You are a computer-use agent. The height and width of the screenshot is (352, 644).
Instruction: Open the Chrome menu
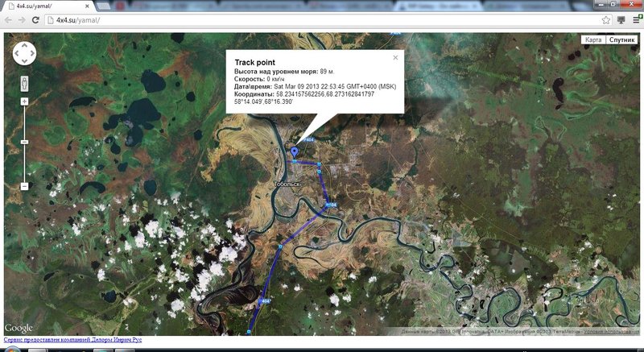tap(636, 19)
